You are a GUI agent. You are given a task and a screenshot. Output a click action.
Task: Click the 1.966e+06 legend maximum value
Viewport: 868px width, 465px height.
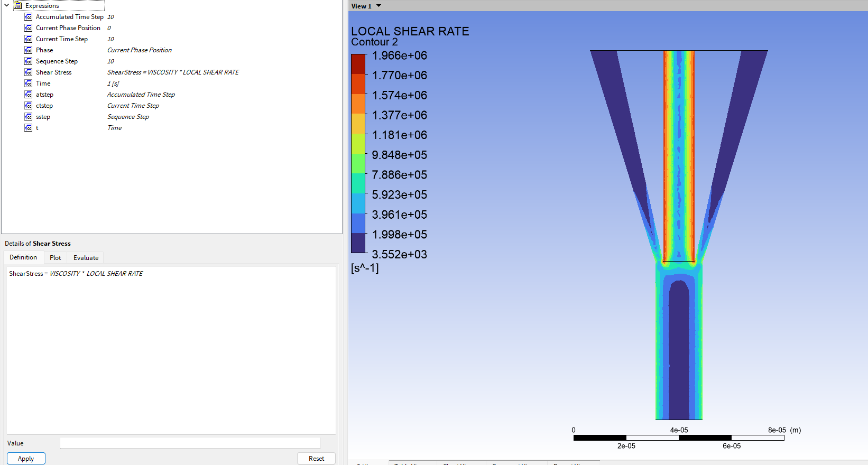pyautogui.click(x=400, y=55)
